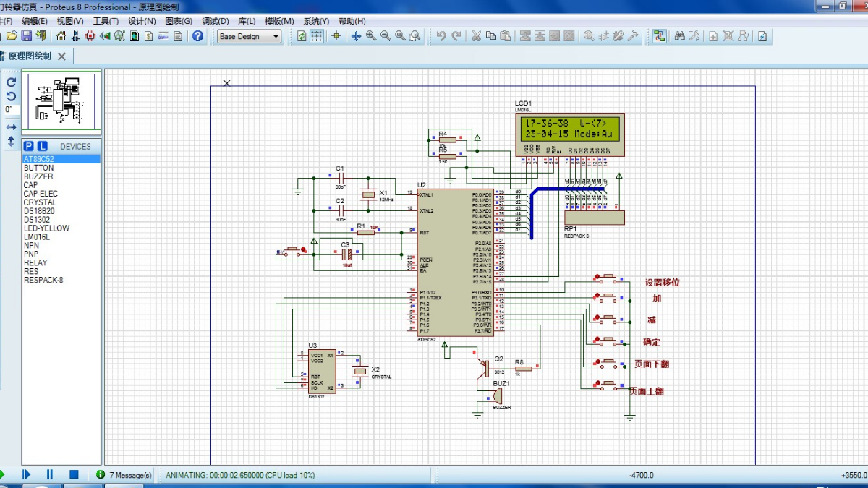868x488 pixels.
Task: Click the Block Rotate icon
Action: [554, 36]
